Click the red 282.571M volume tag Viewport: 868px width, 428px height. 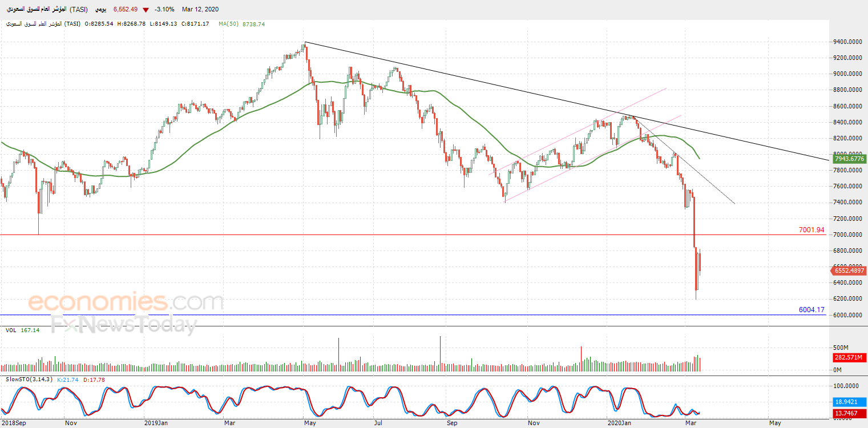pos(849,358)
